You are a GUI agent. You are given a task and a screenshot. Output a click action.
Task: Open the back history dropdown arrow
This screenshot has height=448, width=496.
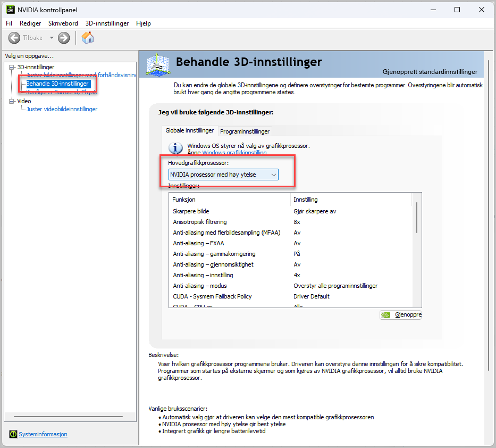click(x=52, y=38)
